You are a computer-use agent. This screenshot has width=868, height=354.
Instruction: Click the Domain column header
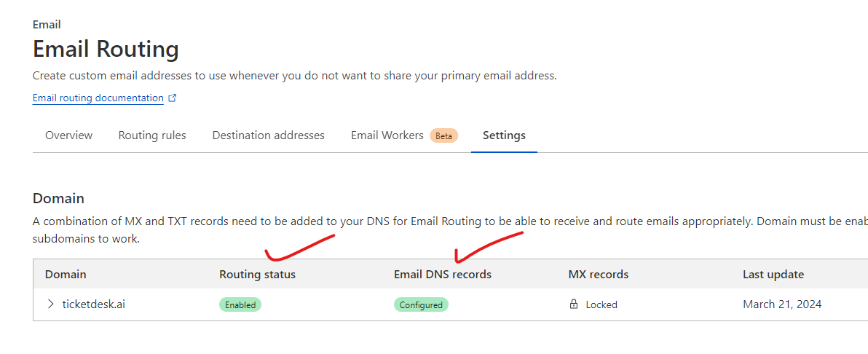click(x=66, y=275)
